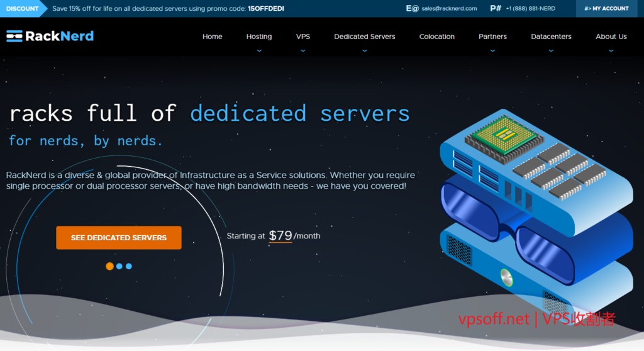Select the first orange slider dot
Image resolution: width=644 pixels, height=351 pixels.
coord(109,266)
